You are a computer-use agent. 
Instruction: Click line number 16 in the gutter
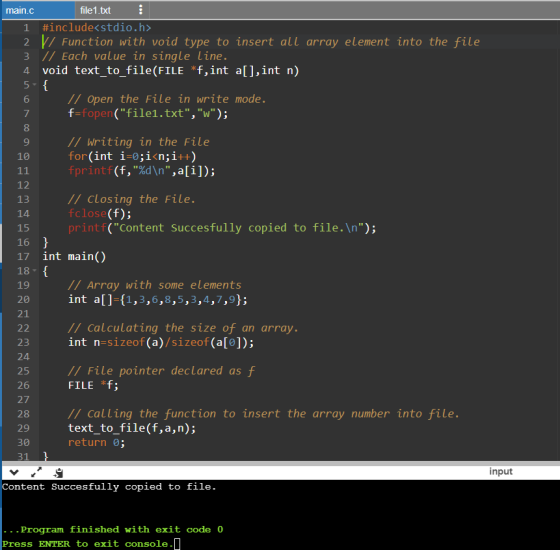click(x=24, y=242)
